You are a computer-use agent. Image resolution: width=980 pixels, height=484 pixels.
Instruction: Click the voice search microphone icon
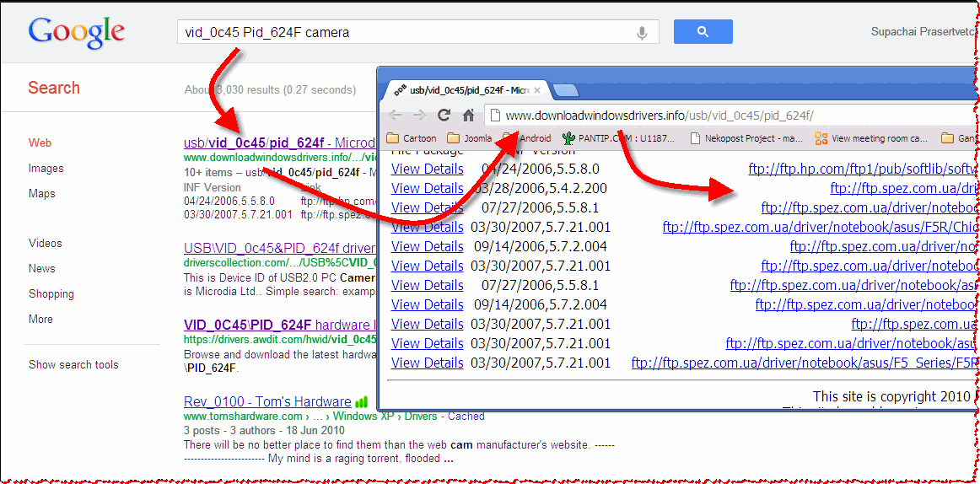point(642,33)
